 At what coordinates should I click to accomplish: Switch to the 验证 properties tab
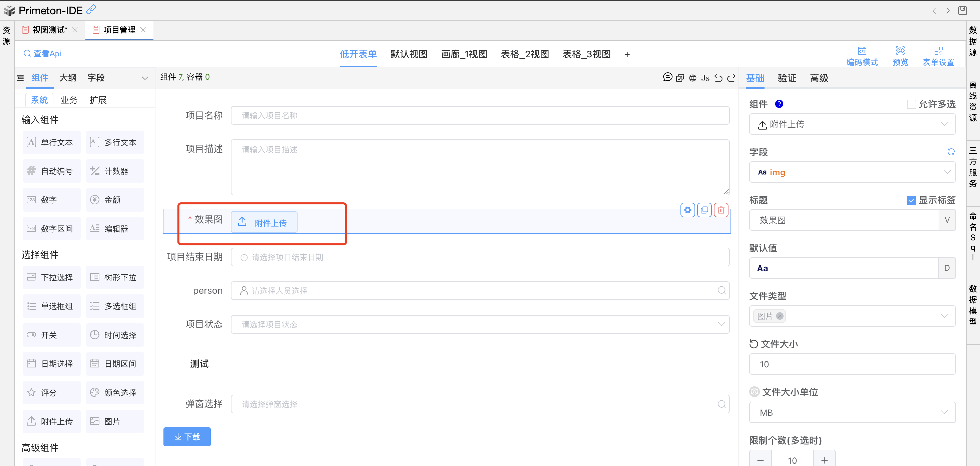coord(787,78)
